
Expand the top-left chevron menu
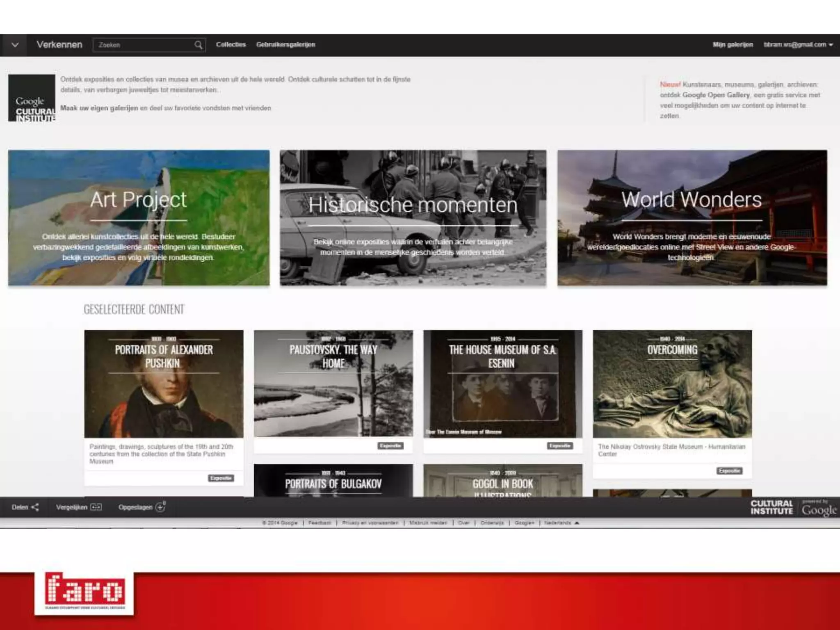point(15,45)
